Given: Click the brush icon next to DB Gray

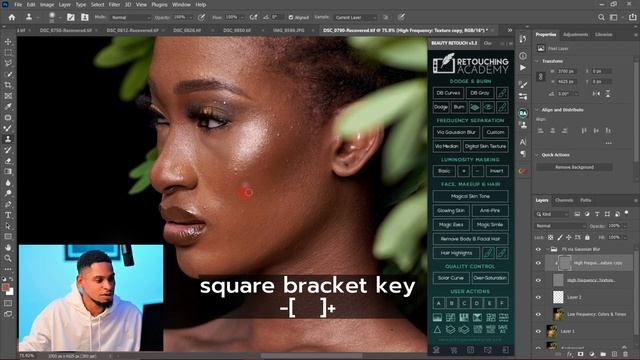Looking at the screenshot, I should click(502, 93).
